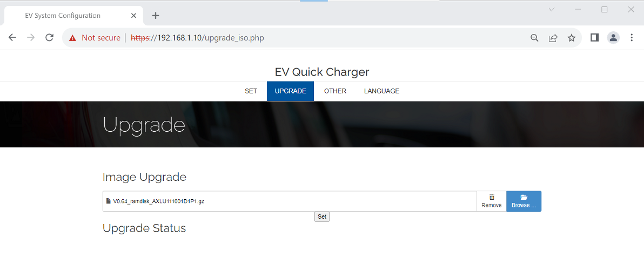
Task: Click the share page icon
Action: pyautogui.click(x=553, y=38)
